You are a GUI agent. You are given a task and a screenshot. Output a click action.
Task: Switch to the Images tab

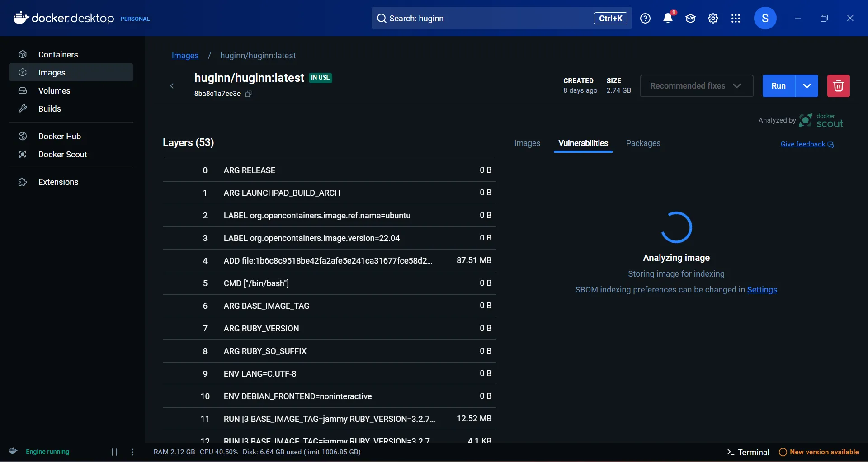(527, 143)
